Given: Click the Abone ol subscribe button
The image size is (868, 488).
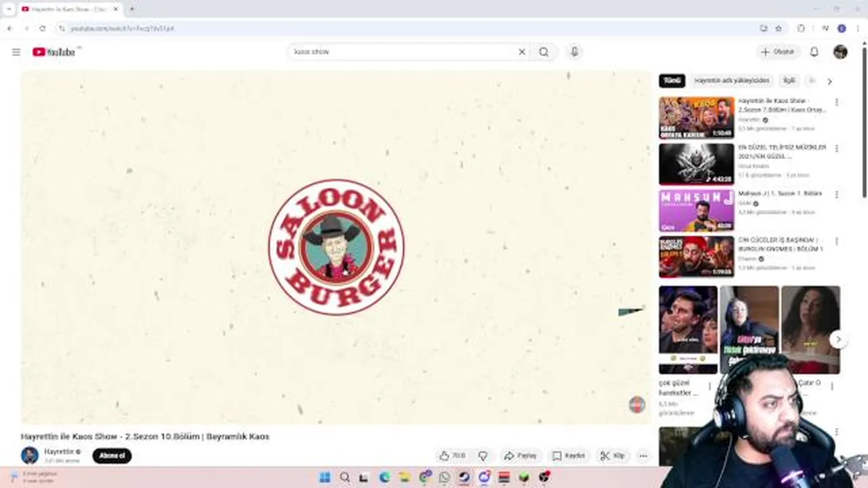Looking at the screenshot, I should click(112, 456).
